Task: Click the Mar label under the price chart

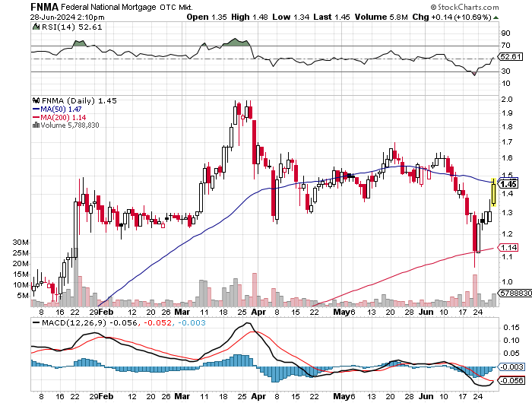Action: 182,312
